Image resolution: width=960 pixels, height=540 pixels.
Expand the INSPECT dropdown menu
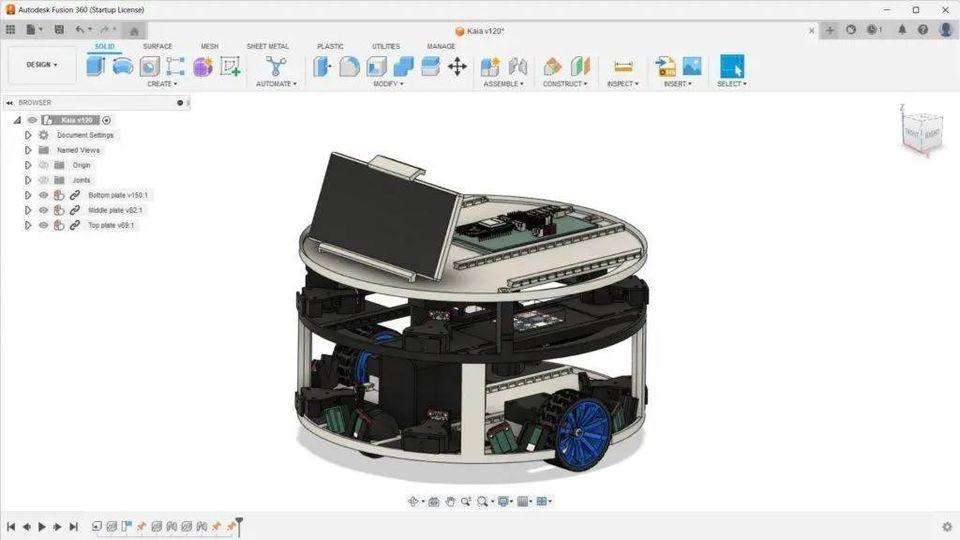pyautogui.click(x=623, y=84)
